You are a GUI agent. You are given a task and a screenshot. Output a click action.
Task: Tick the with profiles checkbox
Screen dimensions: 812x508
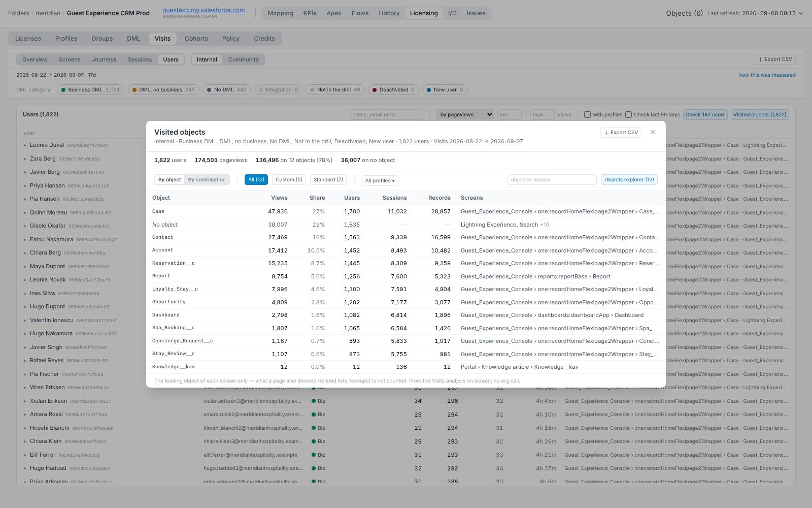click(587, 115)
